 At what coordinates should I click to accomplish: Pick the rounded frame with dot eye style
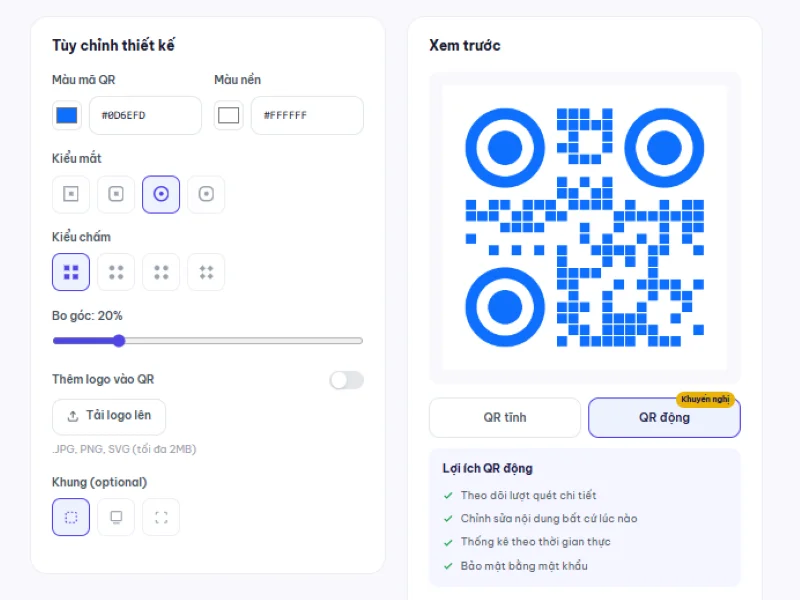[x=206, y=194]
